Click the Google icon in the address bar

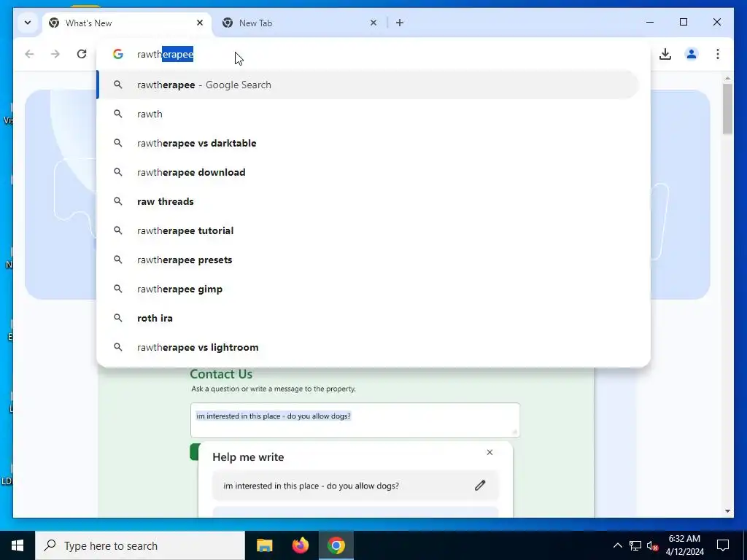[117, 54]
